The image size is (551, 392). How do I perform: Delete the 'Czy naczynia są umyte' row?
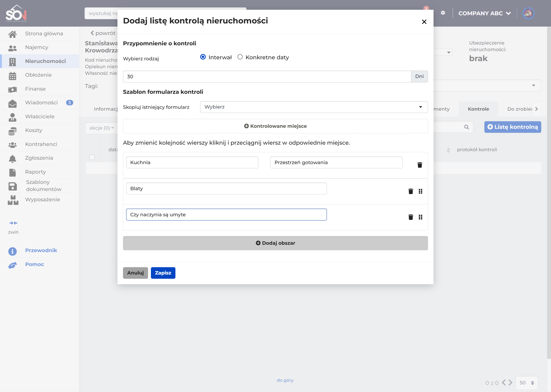411,217
